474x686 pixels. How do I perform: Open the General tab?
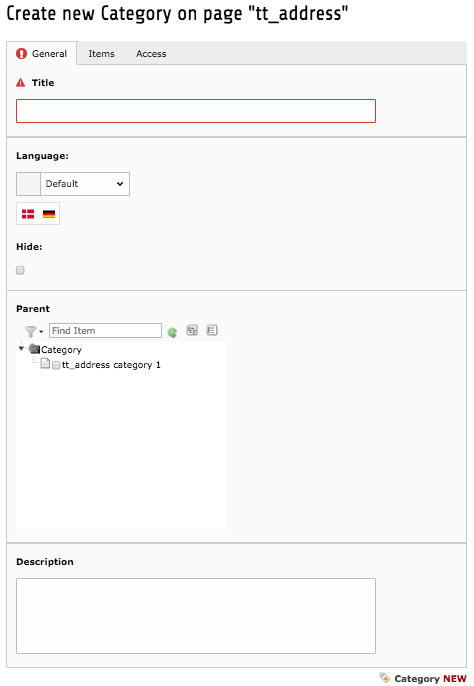[x=42, y=53]
